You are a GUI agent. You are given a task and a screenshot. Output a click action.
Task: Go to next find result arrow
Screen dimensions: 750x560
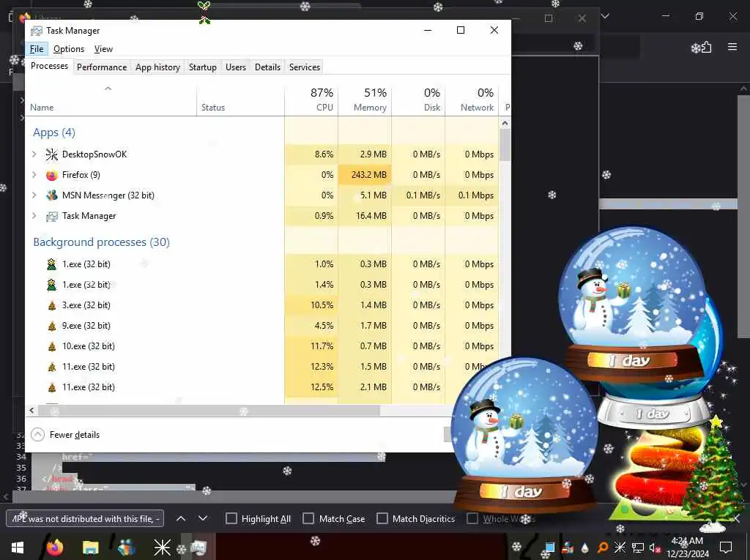click(203, 518)
